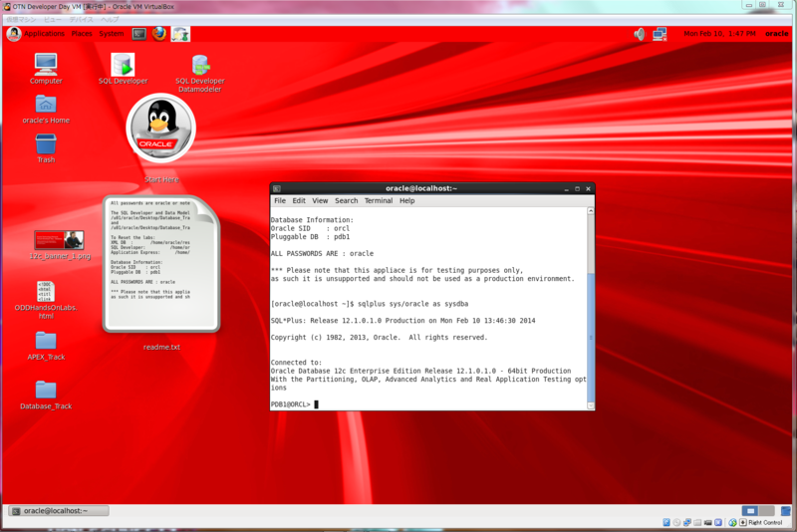Click terminal scrollbar down arrow
Image resolution: width=797 pixels, height=532 pixels.
tap(591, 405)
